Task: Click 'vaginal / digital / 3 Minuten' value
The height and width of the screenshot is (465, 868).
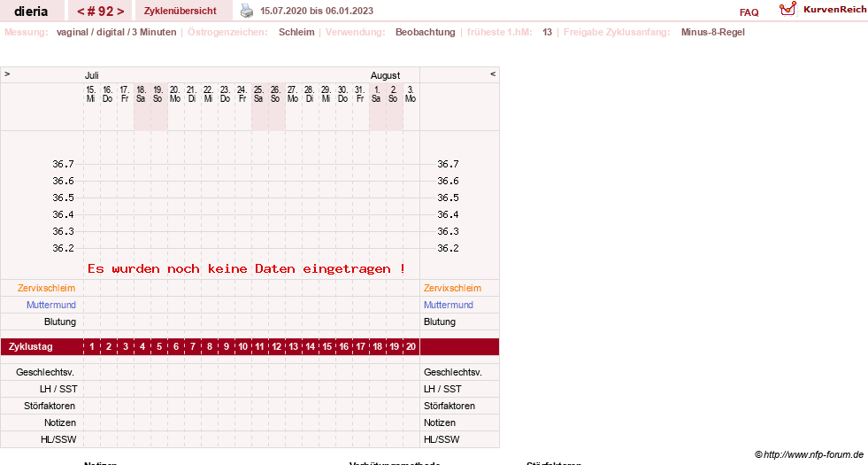Action: click(x=116, y=32)
